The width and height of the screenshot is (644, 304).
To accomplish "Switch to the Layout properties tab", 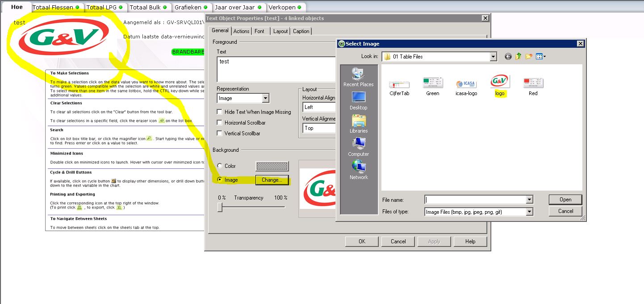I will 280,31.
